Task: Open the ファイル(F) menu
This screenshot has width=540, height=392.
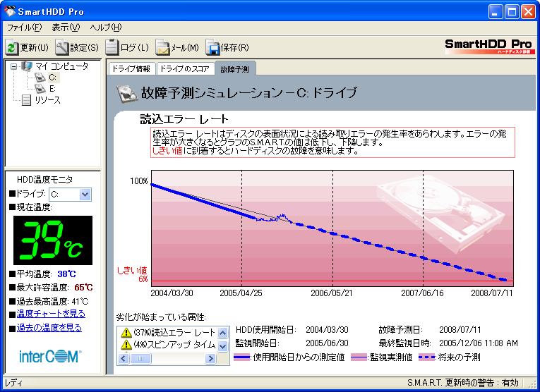Action: pos(24,27)
